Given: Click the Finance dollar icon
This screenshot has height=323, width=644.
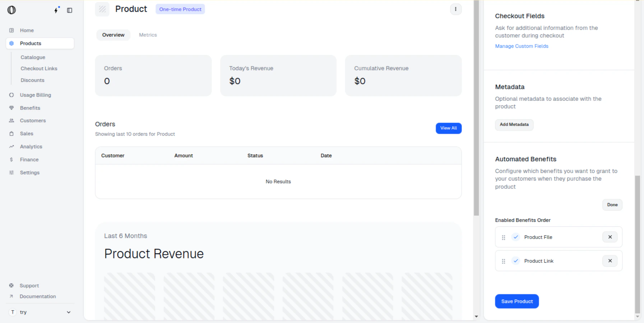Looking at the screenshot, I should point(11,159).
